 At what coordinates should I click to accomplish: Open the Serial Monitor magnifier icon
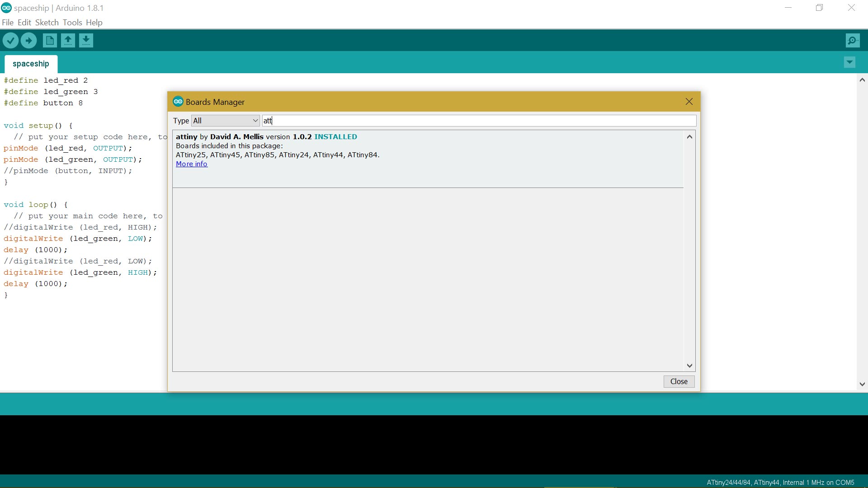pyautogui.click(x=853, y=41)
